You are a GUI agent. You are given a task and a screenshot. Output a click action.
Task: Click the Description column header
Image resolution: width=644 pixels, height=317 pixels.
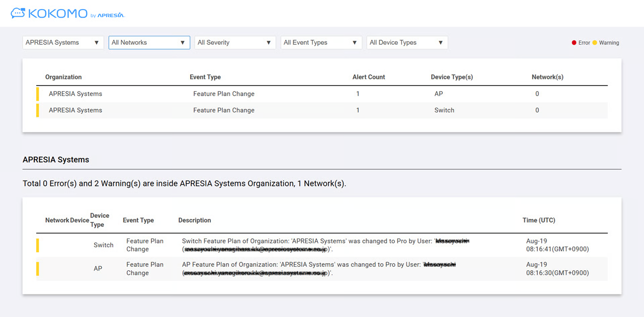point(195,220)
